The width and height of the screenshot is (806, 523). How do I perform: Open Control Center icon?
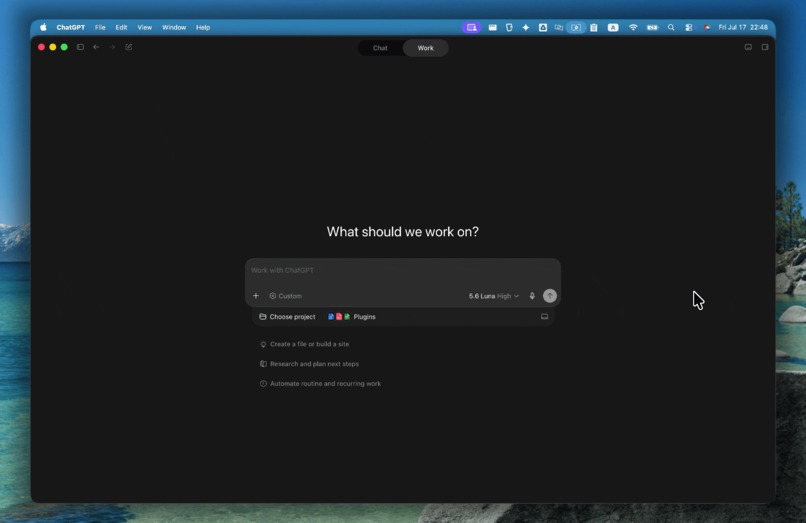(689, 27)
